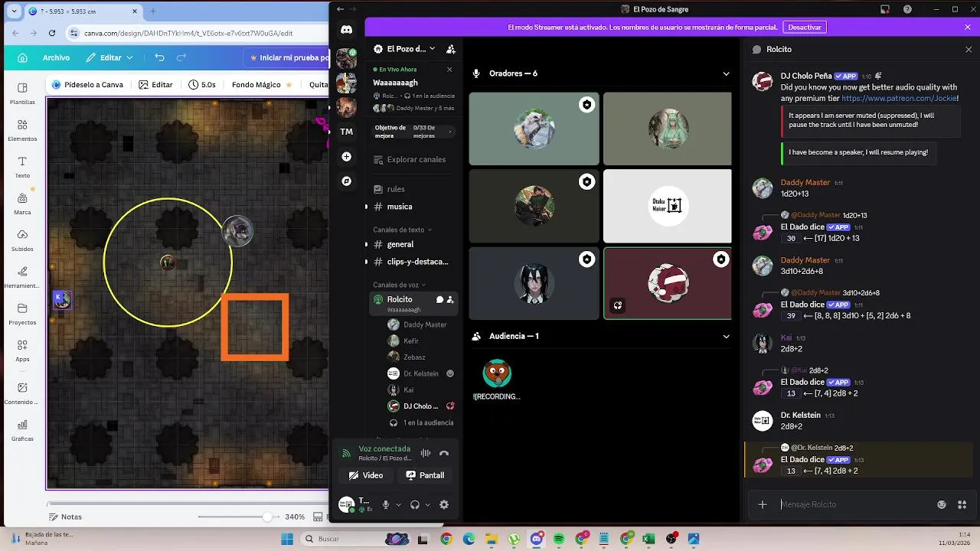Open Canva Gráficas panel
The width and height of the screenshot is (980, 551).
(22, 430)
